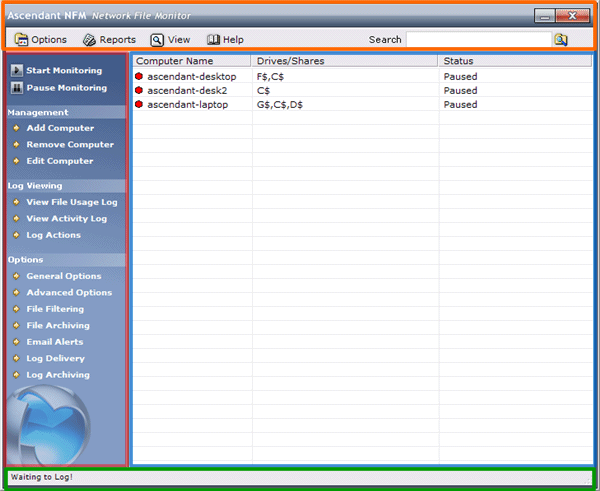
Task: Click the Help book icon
Action: (213, 39)
